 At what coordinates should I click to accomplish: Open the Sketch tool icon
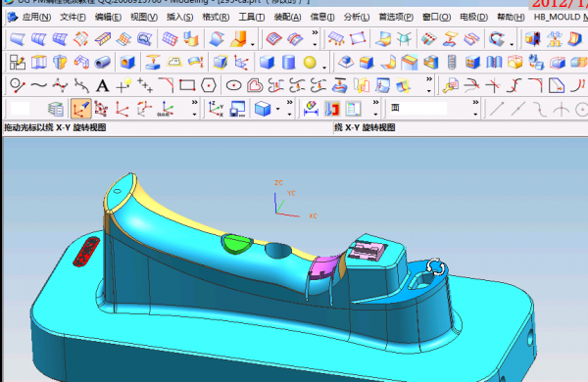18,63
